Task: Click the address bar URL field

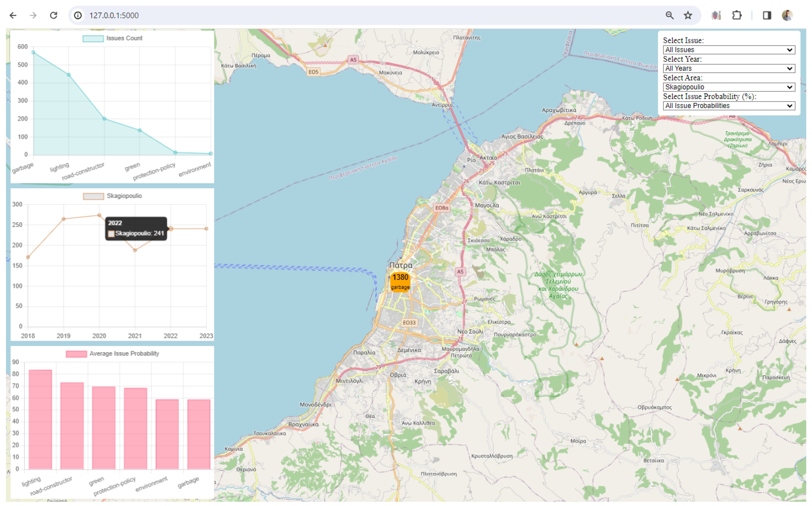Action: tap(335, 15)
